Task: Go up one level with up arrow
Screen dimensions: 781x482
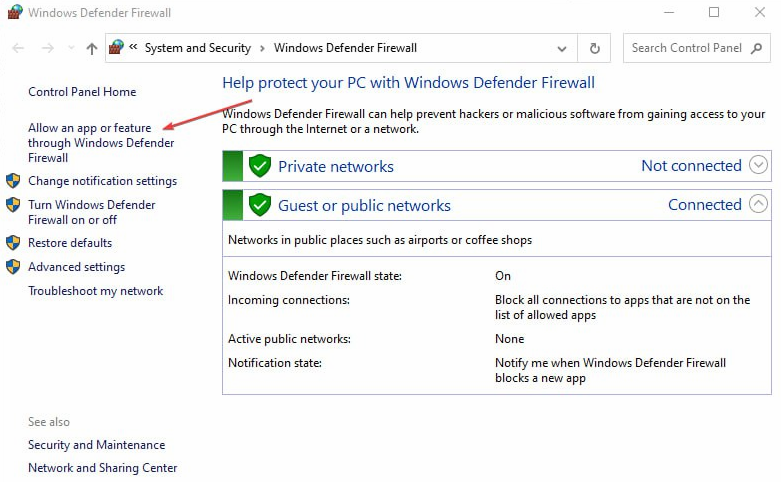Action: tap(92, 48)
